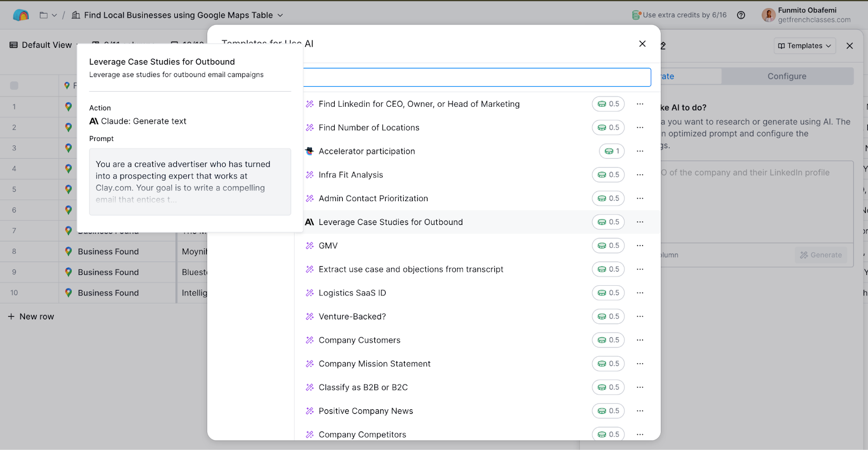Select the Leverage Case Studies for Outbound template
Viewport: 868px width, 450px height.
[391, 222]
